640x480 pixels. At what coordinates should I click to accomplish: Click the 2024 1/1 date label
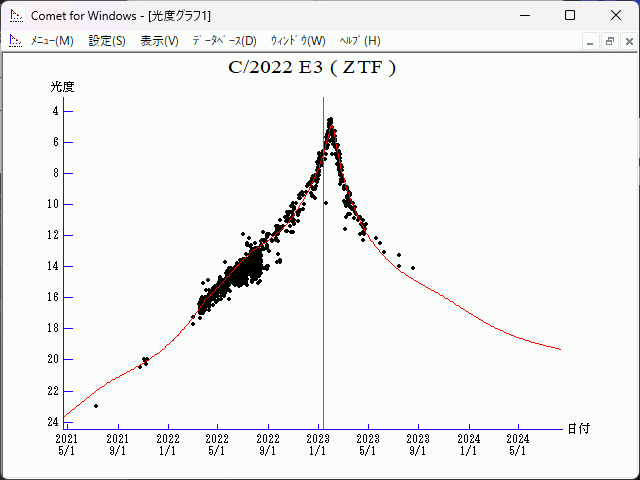(469, 445)
